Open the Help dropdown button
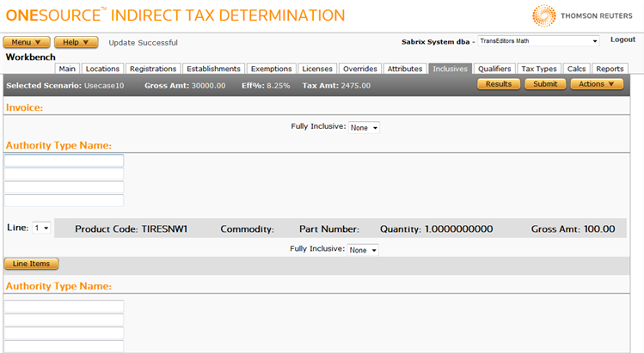This screenshot has height=353, width=644. click(76, 42)
